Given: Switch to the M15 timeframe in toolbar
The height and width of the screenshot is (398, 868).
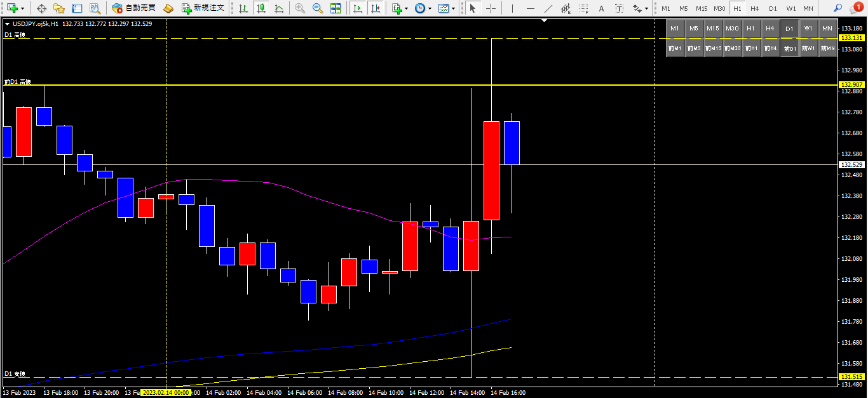Looking at the screenshot, I should point(701,8).
